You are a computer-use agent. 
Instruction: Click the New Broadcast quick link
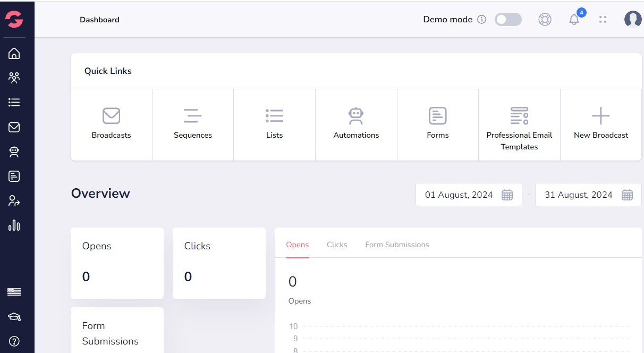[x=601, y=124]
